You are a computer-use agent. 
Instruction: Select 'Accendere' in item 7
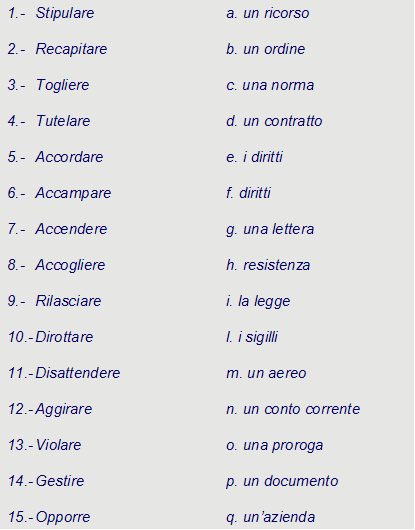tap(71, 229)
